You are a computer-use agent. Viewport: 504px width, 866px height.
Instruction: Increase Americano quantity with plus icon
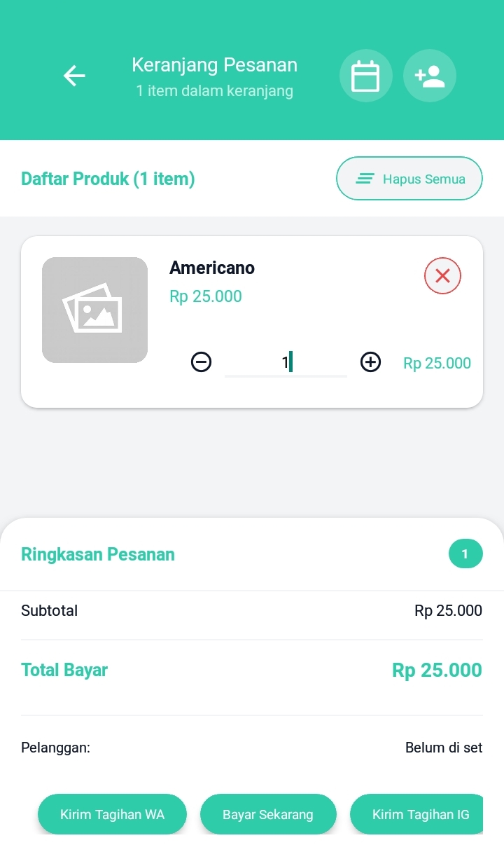click(x=370, y=362)
